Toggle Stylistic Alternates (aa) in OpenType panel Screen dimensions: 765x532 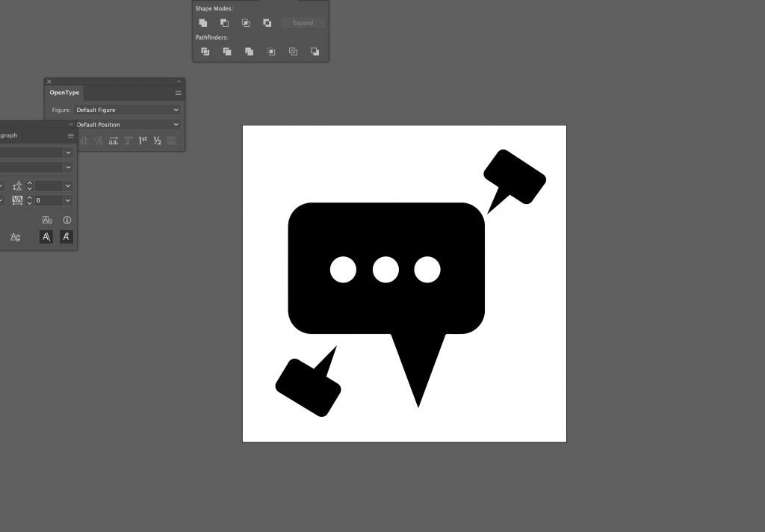(114, 141)
